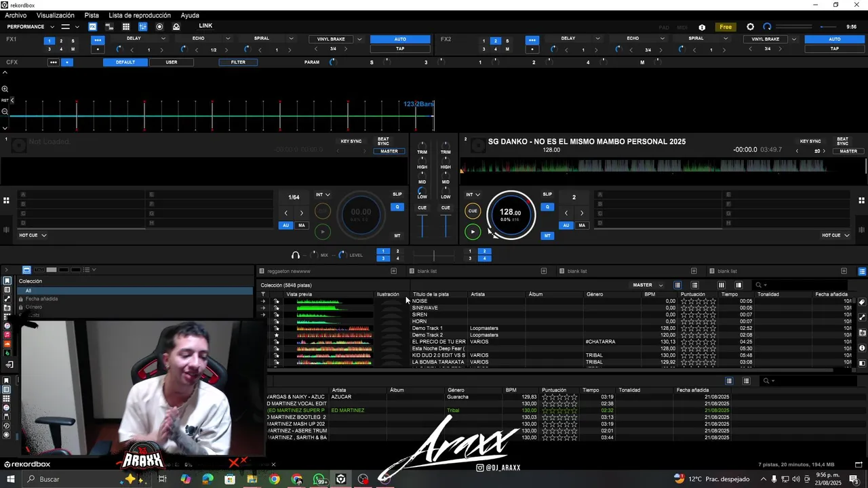
Task: Click the LINK button
Action: [205, 26]
